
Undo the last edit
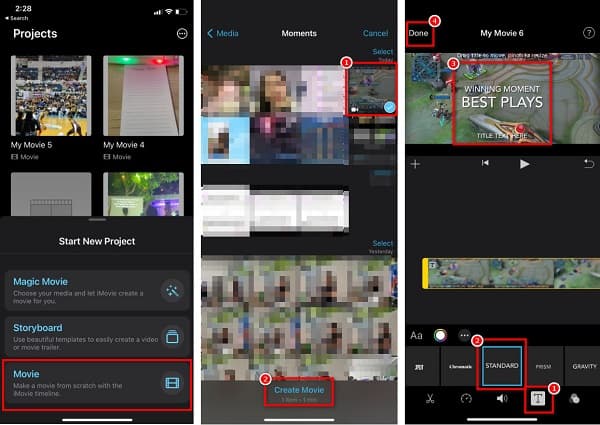click(x=589, y=164)
